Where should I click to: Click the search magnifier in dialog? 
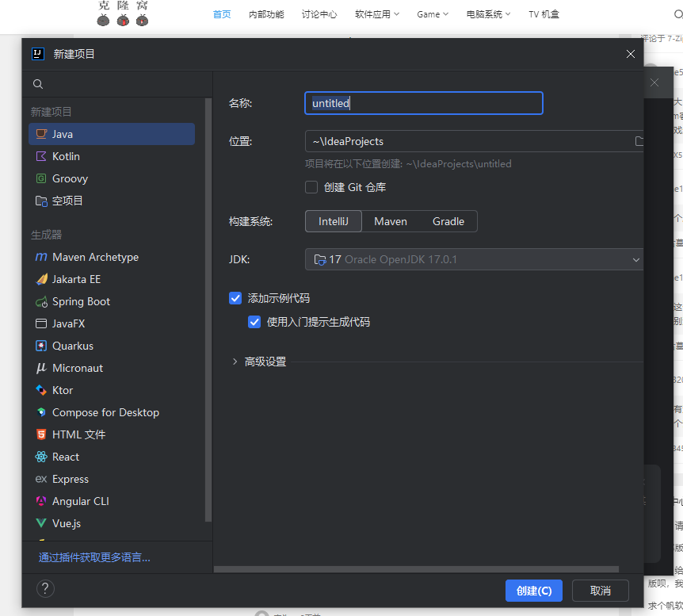coord(38,84)
